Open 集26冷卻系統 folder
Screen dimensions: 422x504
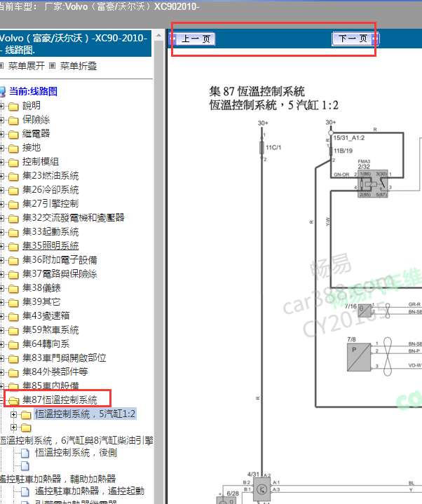[50, 190]
